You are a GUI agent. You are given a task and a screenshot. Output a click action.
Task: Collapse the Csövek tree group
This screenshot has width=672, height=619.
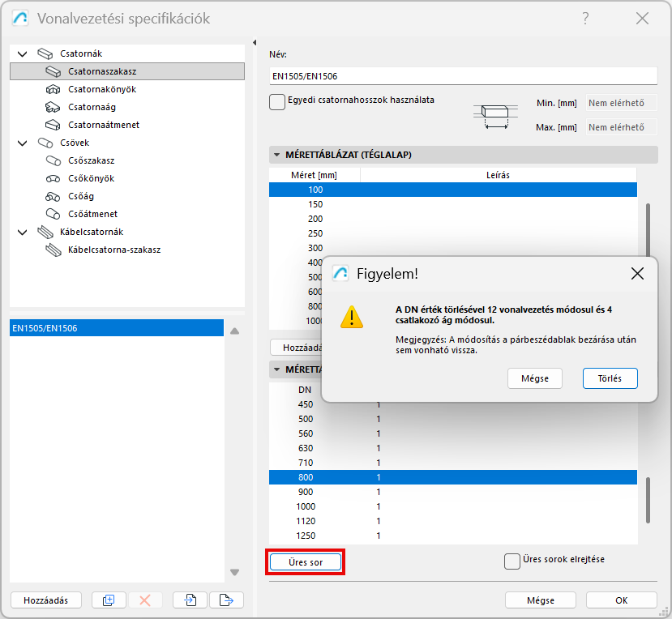point(22,143)
